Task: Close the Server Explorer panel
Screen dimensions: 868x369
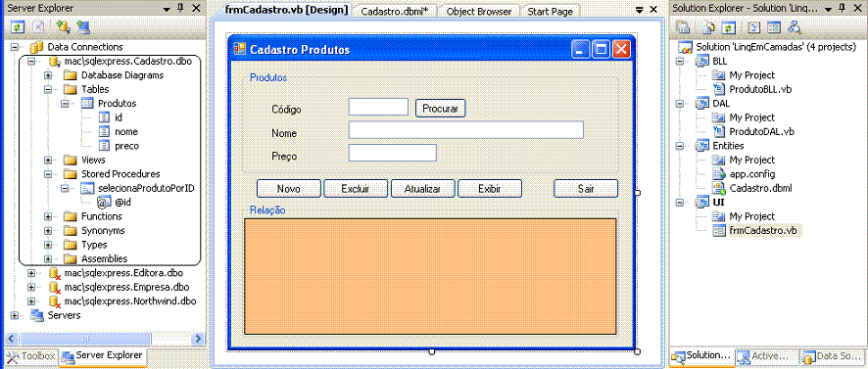Action: point(196,8)
